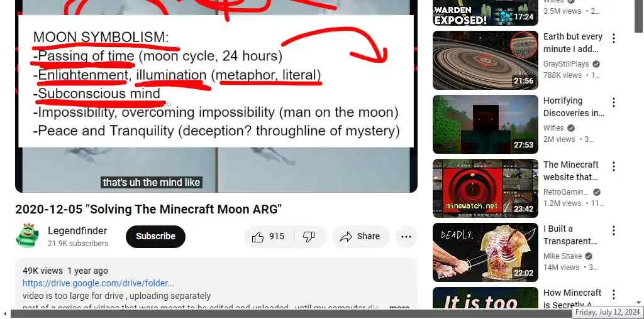The height and width of the screenshot is (319, 644).
Task: Open the drive.google.com folder link
Action: click(x=98, y=283)
